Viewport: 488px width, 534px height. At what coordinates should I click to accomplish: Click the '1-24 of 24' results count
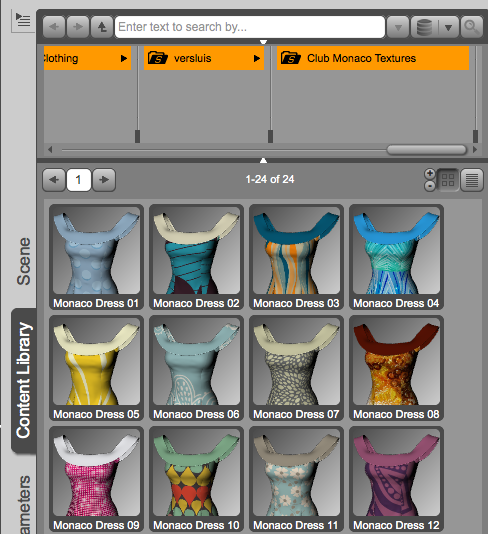pyautogui.click(x=270, y=179)
